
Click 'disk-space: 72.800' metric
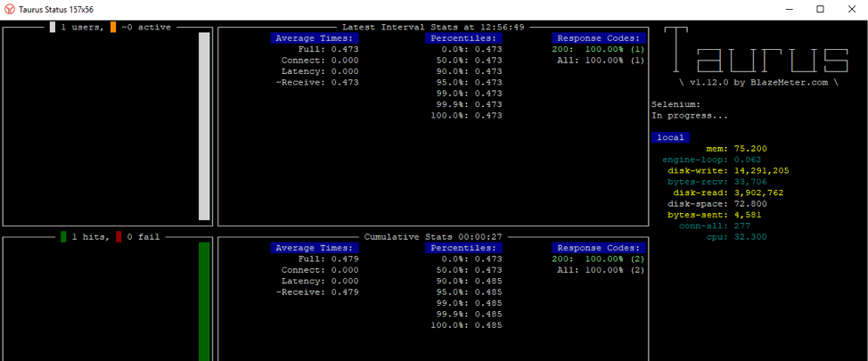pyautogui.click(x=717, y=204)
